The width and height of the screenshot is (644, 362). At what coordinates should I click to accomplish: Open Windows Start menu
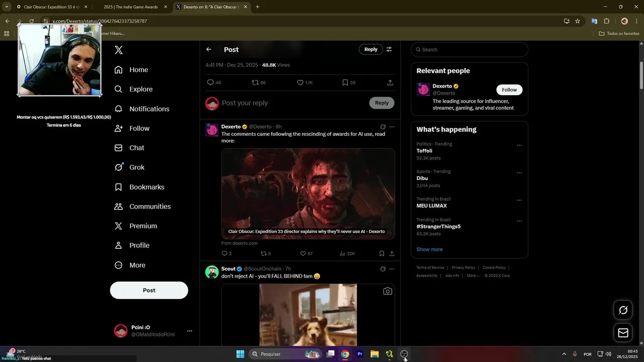[240, 354]
